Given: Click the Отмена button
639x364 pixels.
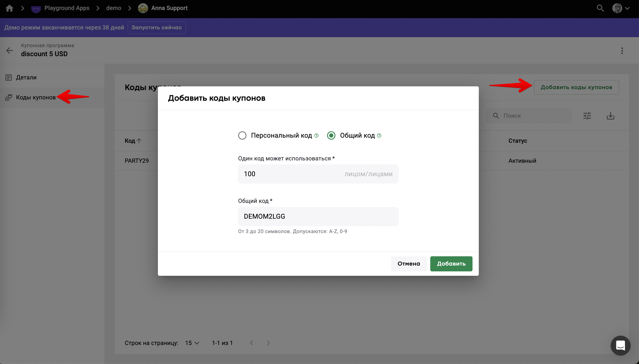Looking at the screenshot, I should pyautogui.click(x=408, y=263).
